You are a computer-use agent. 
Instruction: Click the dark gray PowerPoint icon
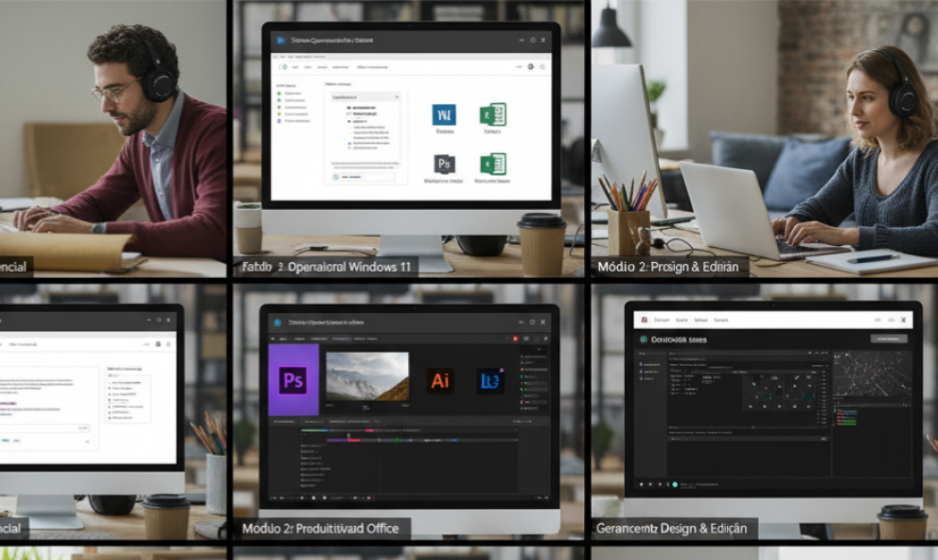[443, 163]
